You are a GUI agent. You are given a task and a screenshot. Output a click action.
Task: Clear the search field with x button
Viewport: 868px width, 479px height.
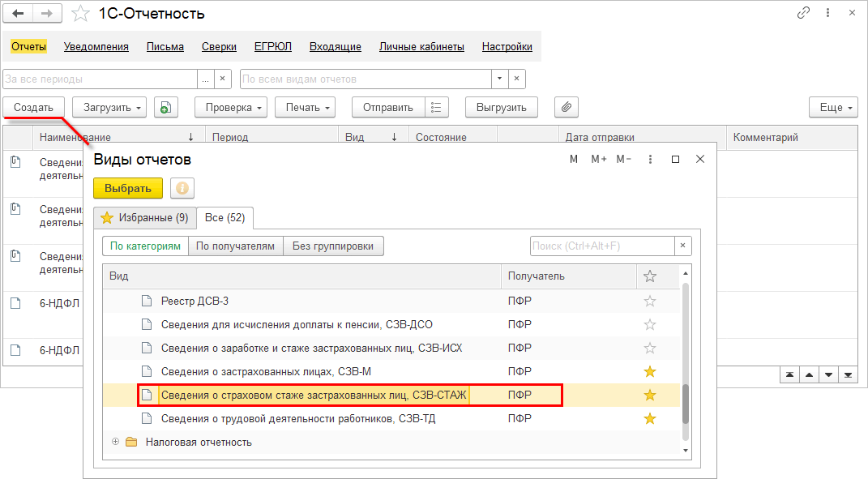682,246
